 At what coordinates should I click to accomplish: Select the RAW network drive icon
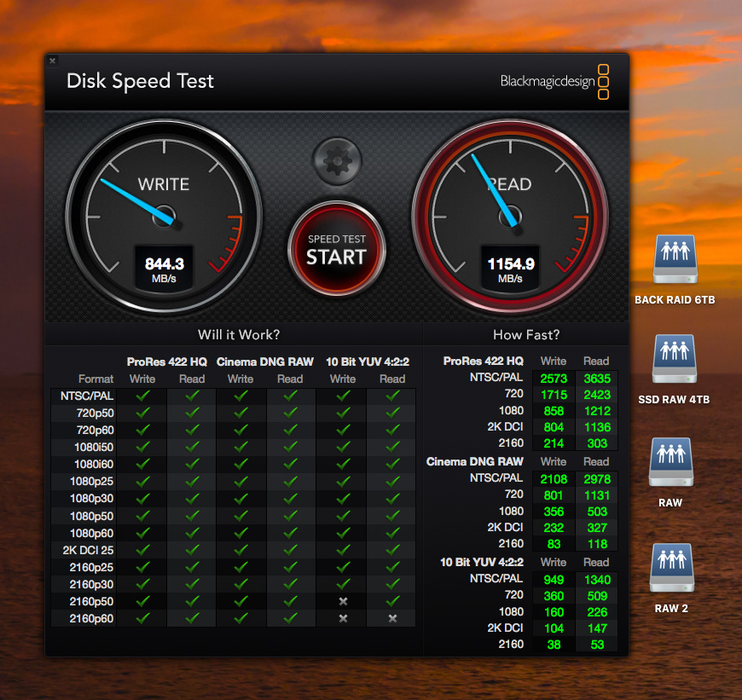pos(671,462)
